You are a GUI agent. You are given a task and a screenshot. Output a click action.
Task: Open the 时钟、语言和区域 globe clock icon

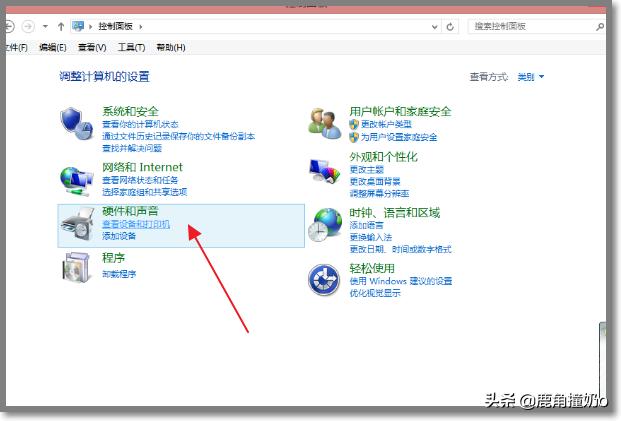tap(325, 225)
